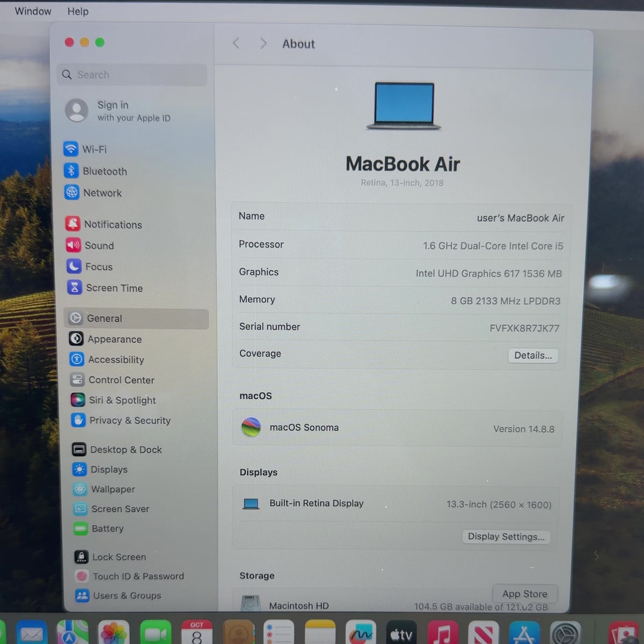Click the Version 14.8.8 text
The image size is (644, 644).
click(x=524, y=429)
